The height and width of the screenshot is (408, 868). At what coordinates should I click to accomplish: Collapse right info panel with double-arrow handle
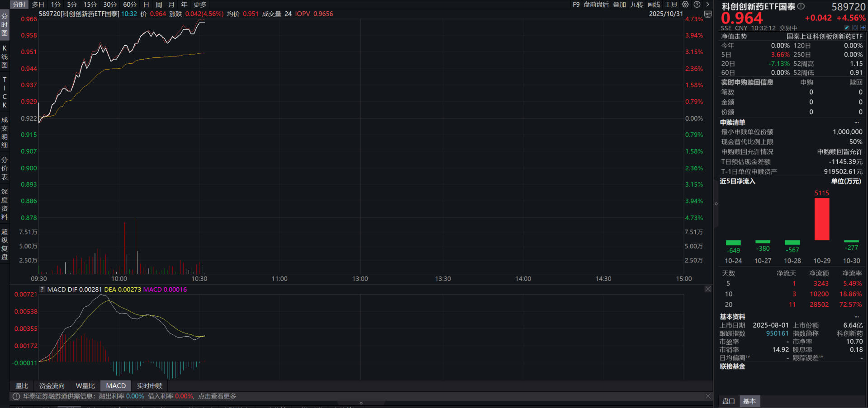tap(716, 204)
